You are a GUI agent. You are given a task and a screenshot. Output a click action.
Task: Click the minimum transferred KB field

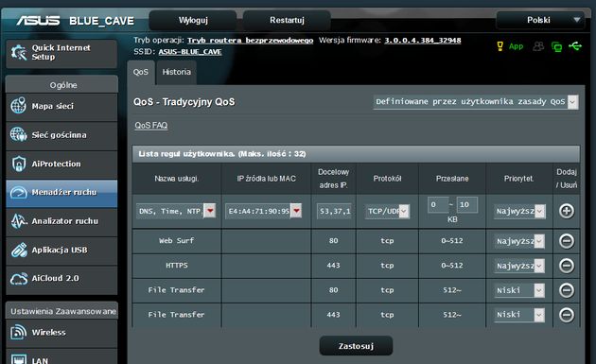click(438, 205)
